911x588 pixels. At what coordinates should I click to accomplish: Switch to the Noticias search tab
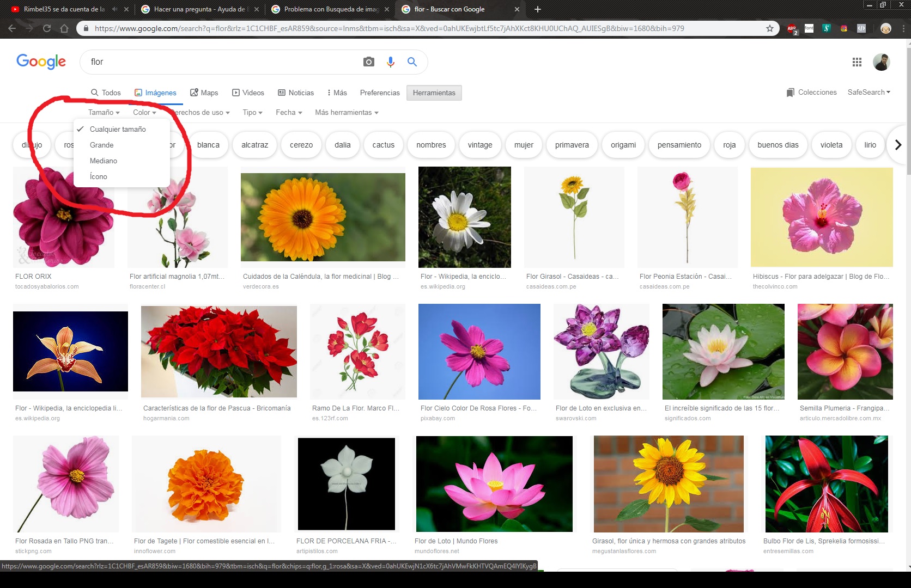pyautogui.click(x=296, y=93)
